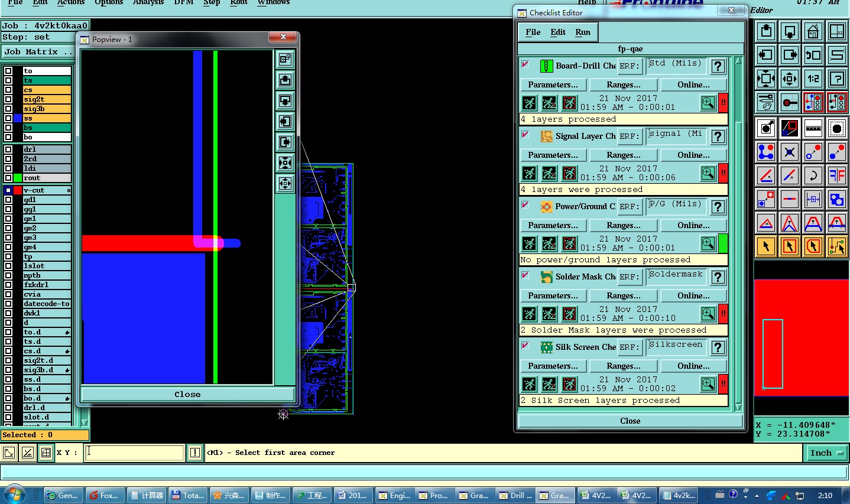Click the grid snap icon left of X Y
Viewport: 850px width, 504px height.
point(46,453)
